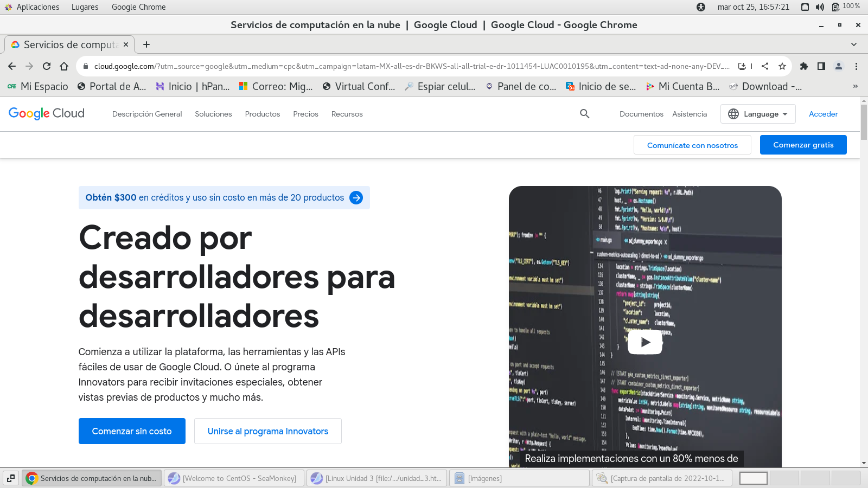Reload the page with the refresh icon
Screen dimensions: 868x488
47,66
